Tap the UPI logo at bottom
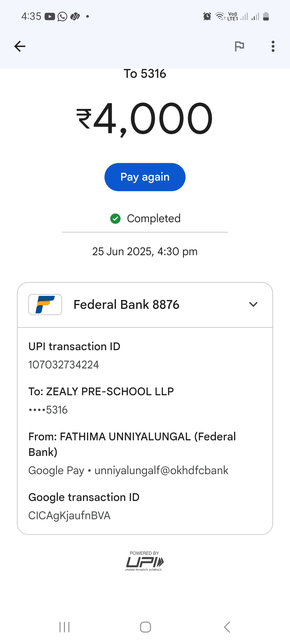Viewport: 290px width, 644px height. (x=144, y=561)
